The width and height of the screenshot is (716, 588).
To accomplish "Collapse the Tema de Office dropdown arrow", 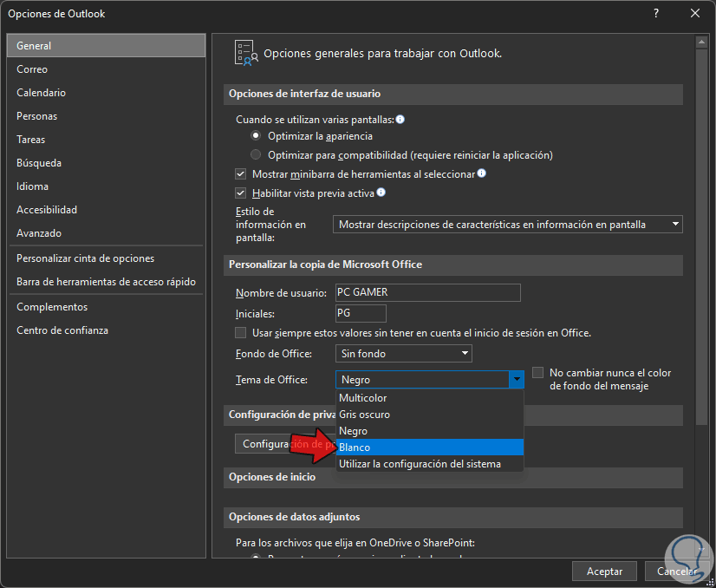I will click(517, 380).
